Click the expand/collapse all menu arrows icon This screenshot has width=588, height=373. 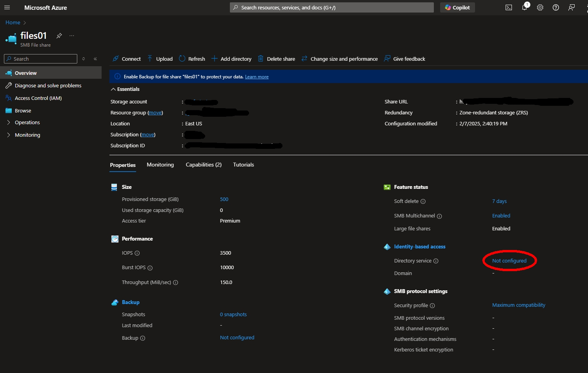[84, 59]
